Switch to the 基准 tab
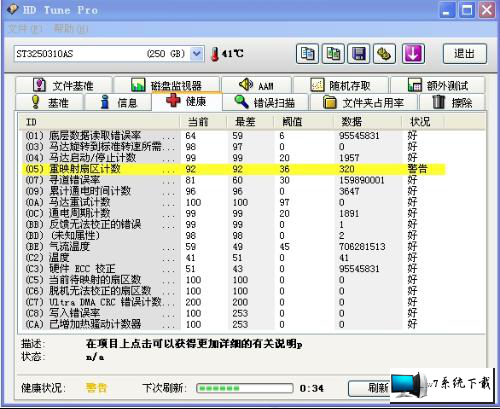500x409 pixels. (49, 102)
